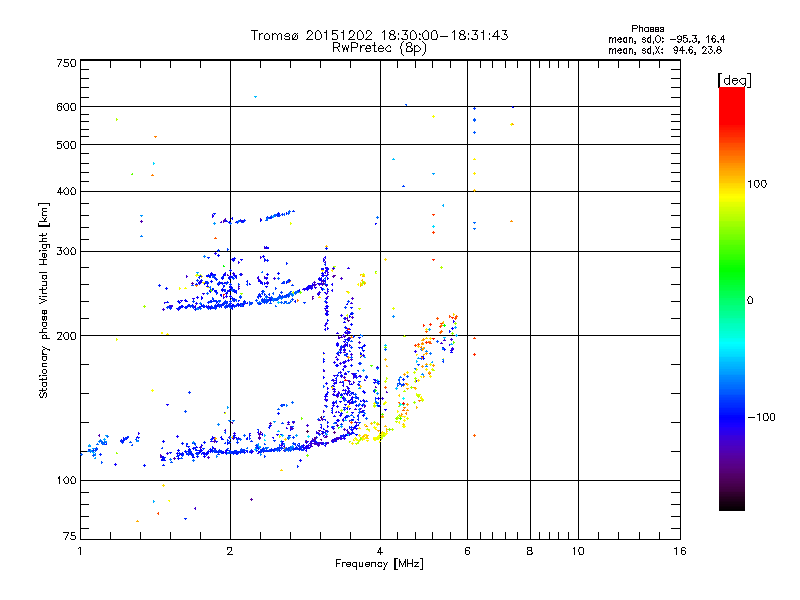The image size is (800, 600).
Task: Click the x-axis tick label '4'
Action: 380,551
